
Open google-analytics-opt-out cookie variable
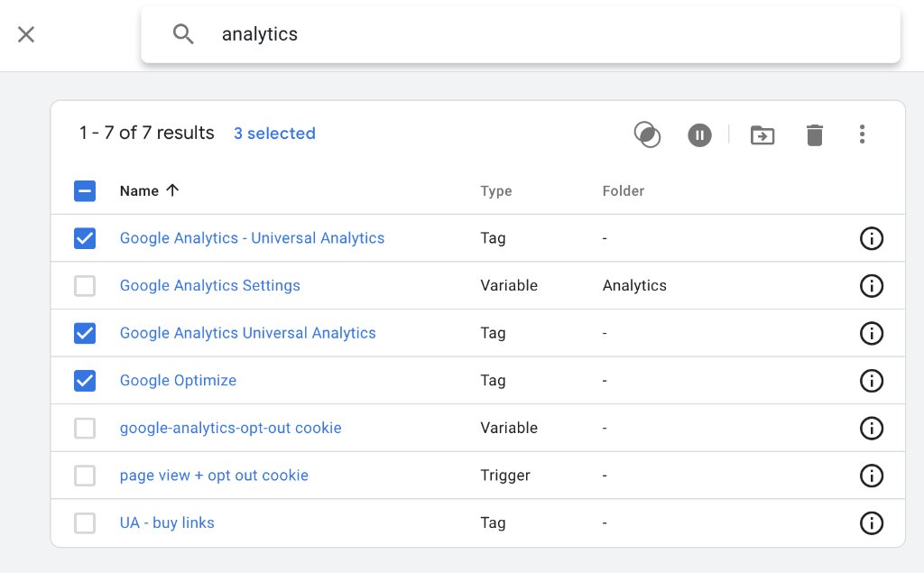[230, 428]
